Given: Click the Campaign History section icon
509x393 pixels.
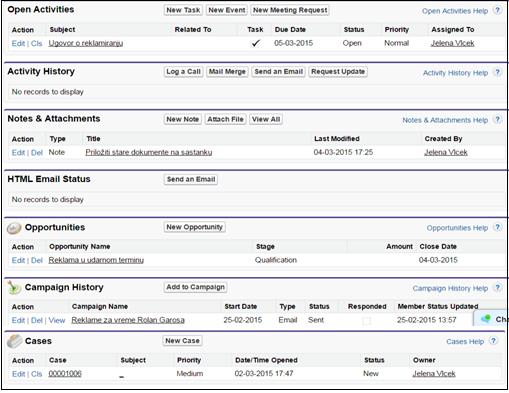Looking at the screenshot, I should (14, 288).
